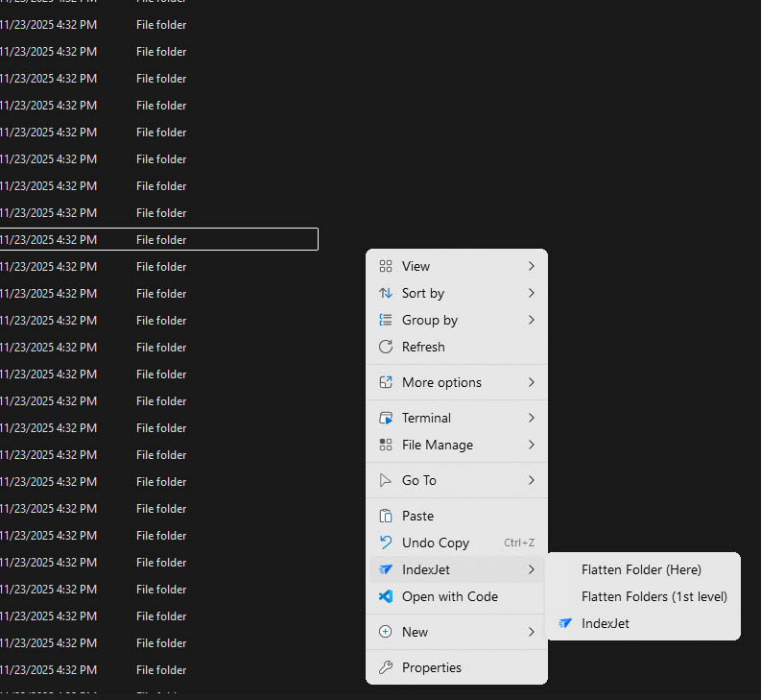Click the New plus circle icon
This screenshot has width=761, height=700.
pyautogui.click(x=386, y=632)
